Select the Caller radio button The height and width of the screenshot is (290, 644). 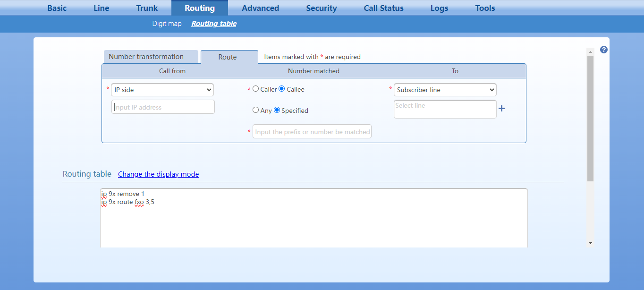point(256,89)
